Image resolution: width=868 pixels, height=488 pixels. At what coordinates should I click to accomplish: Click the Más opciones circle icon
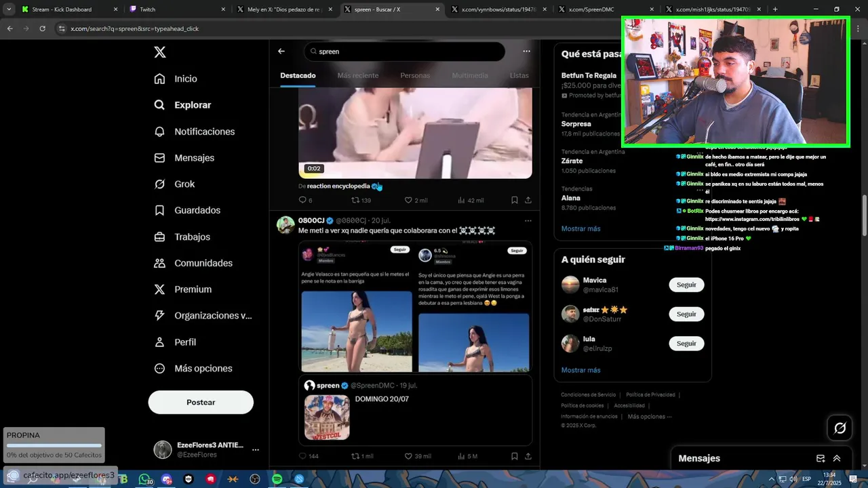159,369
